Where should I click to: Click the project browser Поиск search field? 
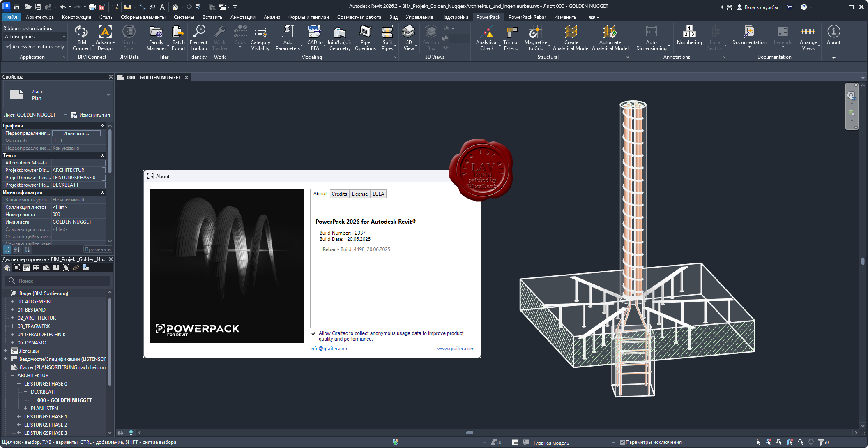coord(58,281)
